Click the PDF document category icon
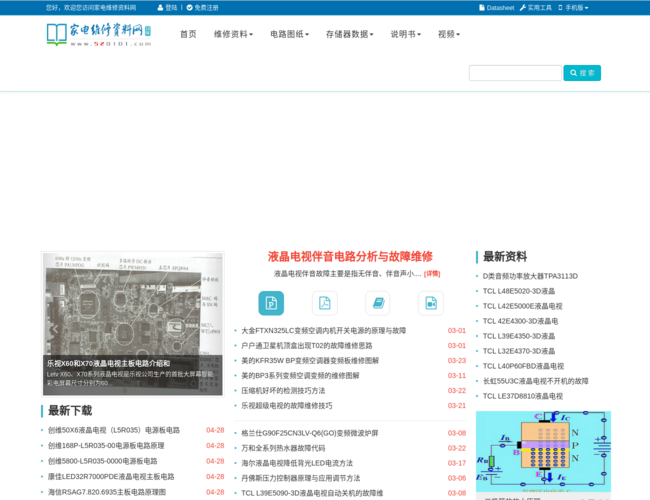 click(x=324, y=303)
